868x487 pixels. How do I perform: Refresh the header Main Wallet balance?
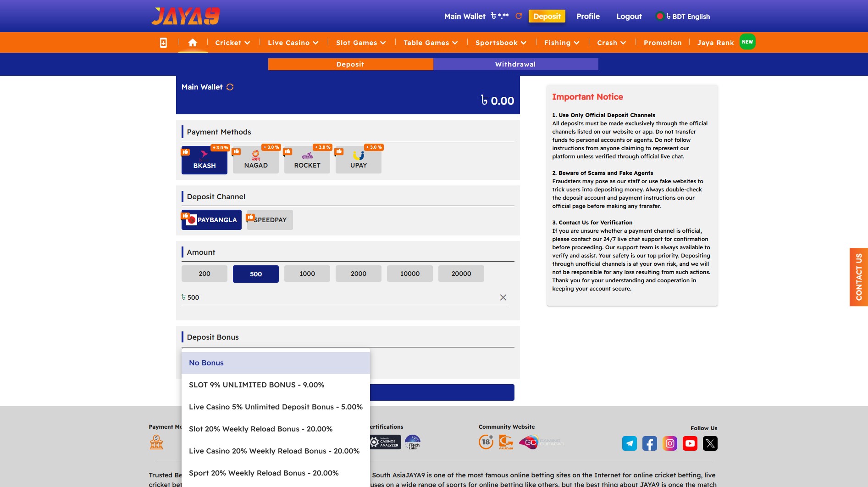519,16
